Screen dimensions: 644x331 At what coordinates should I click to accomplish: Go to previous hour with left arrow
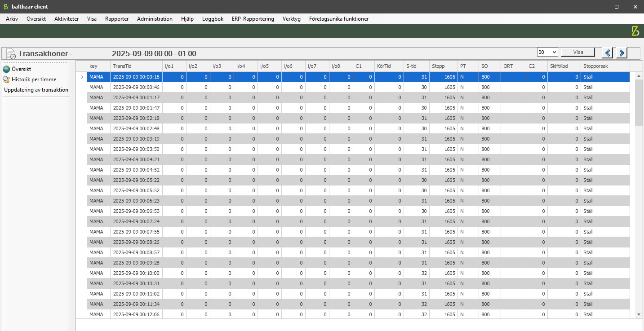pyautogui.click(x=608, y=53)
